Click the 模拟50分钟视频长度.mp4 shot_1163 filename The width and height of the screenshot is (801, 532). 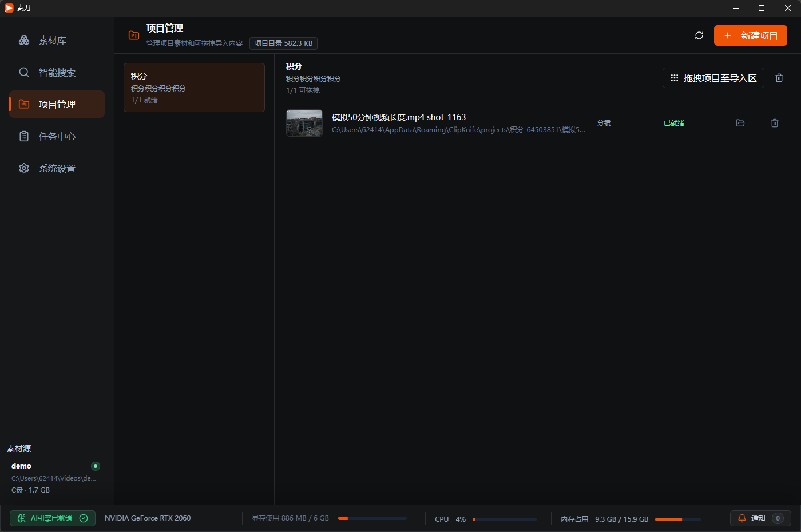[399, 117]
